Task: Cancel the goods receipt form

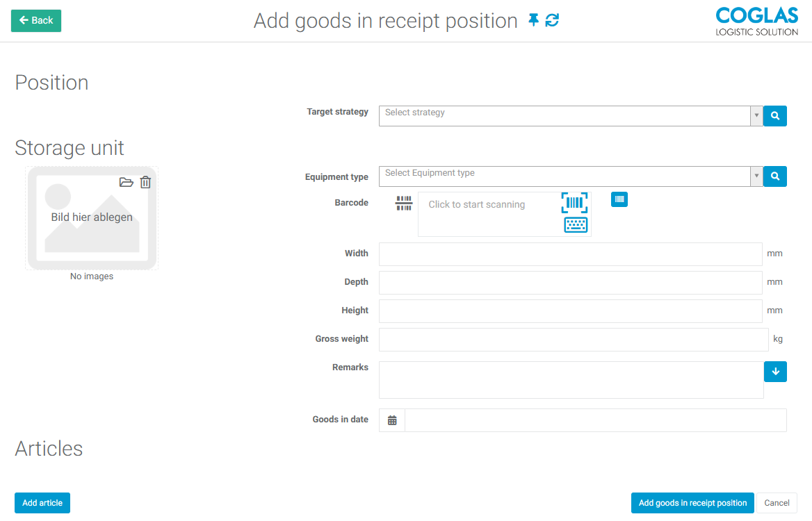Action: (x=777, y=503)
